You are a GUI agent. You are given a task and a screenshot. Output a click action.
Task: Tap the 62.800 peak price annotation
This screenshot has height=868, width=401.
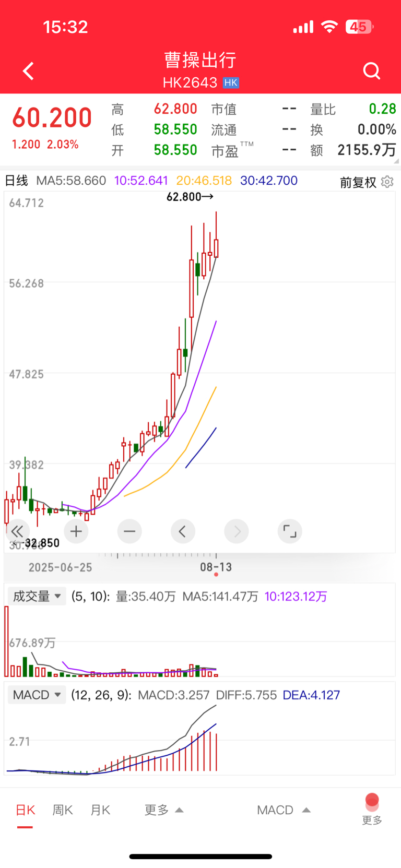pyautogui.click(x=190, y=197)
